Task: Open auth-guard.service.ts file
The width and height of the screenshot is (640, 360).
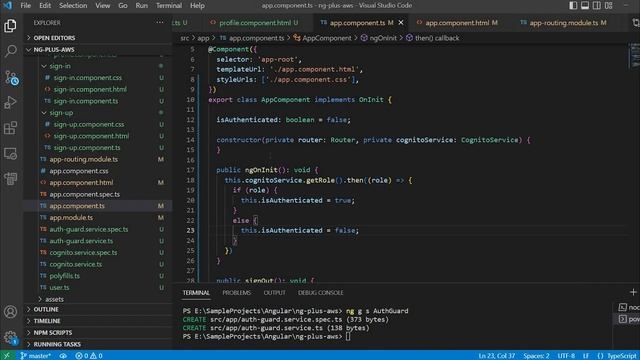Action: point(98,241)
